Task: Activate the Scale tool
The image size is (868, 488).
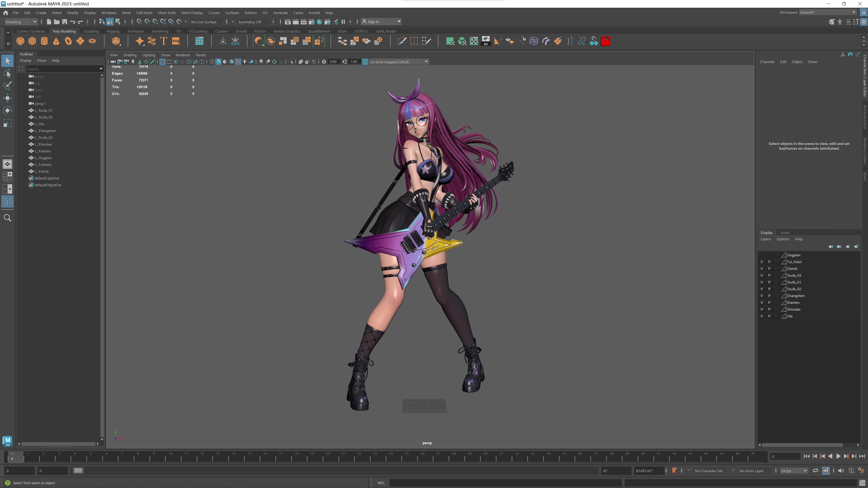Action: [7, 123]
